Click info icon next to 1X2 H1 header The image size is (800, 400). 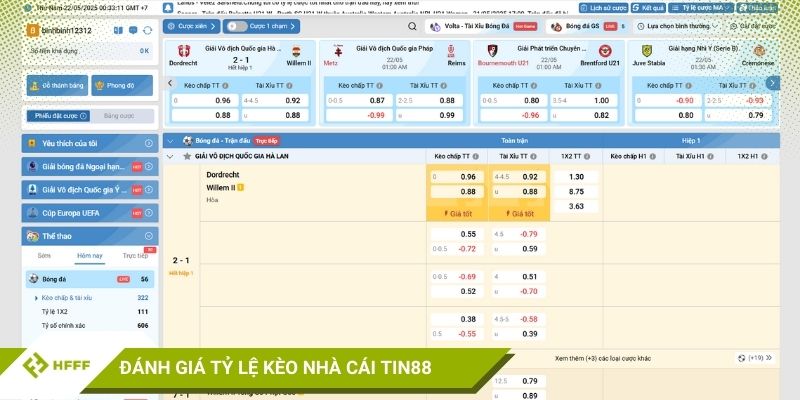click(764, 157)
